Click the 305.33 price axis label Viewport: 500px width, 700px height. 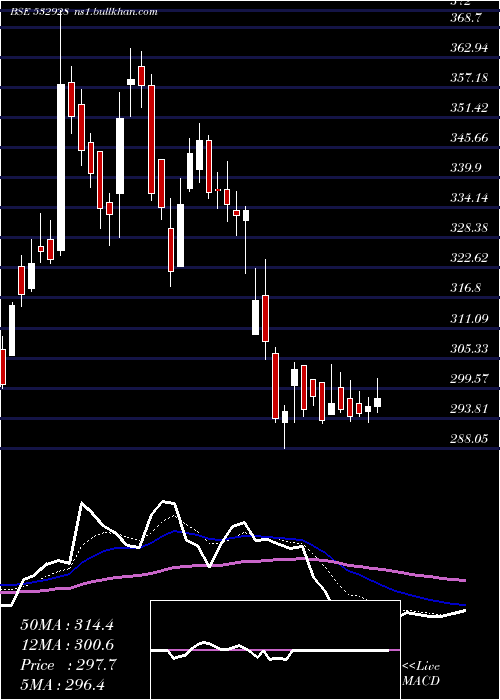[x=469, y=348]
